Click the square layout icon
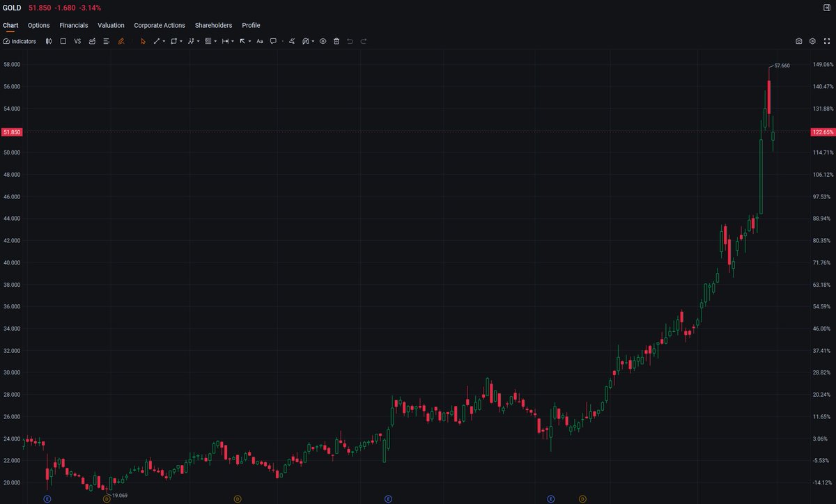The image size is (836, 504). pos(63,41)
